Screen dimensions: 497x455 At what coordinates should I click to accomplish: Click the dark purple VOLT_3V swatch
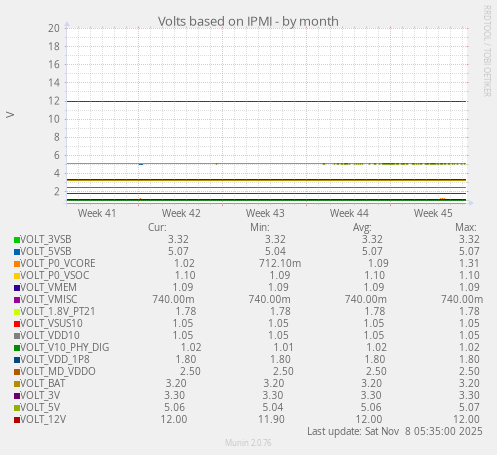[x=17, y=396]
